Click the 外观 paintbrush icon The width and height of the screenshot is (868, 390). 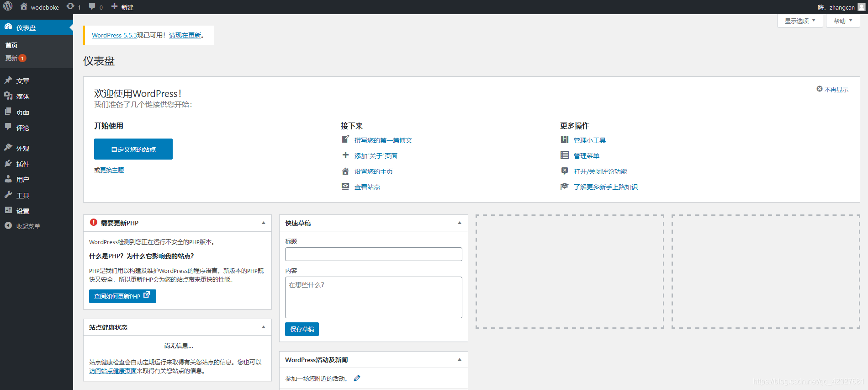pyautogui.click(x=8, y=148)
